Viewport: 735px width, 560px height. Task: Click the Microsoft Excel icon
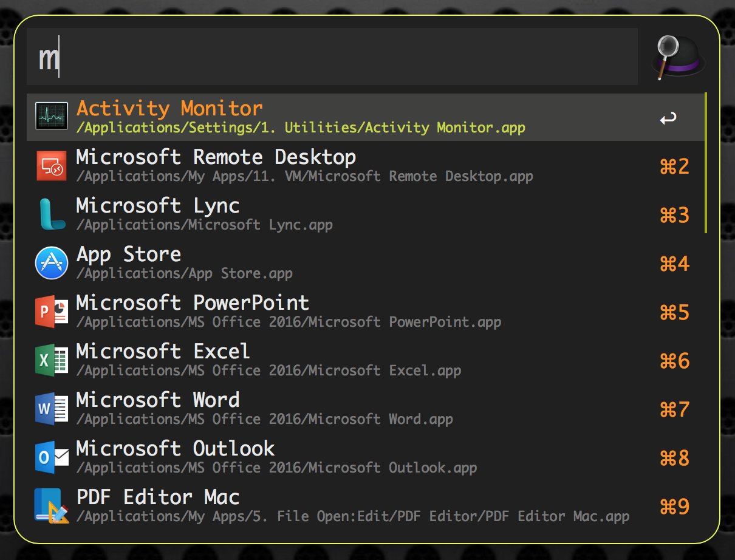pyautogui.click(x=52, y=360)
